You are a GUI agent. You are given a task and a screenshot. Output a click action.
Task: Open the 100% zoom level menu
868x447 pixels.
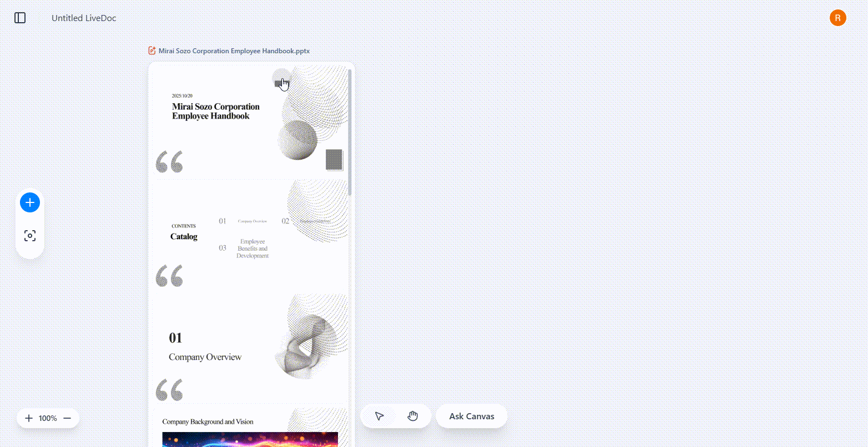(48, 418)
